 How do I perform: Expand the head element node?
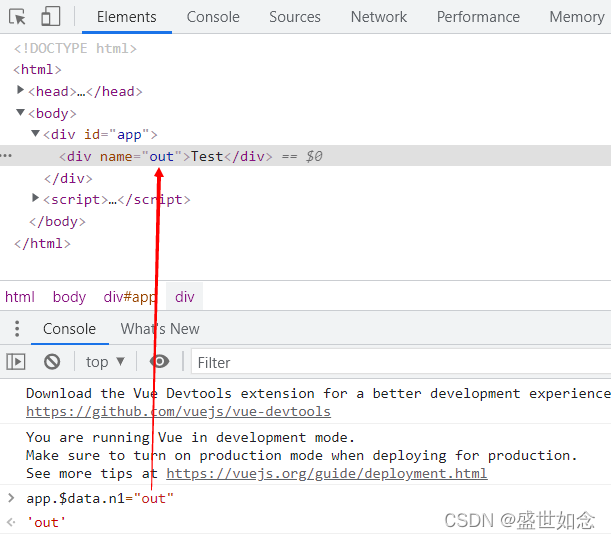click(x=20, y=90)
